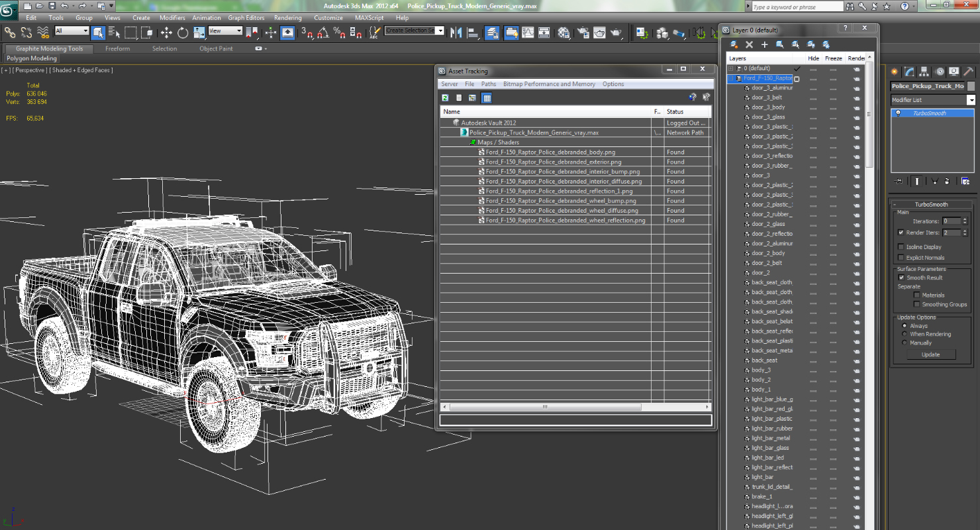Image resolution: width=980 pixels, height=530 pixels.
Task: Select the Manually update option
Action: [905, 343]
